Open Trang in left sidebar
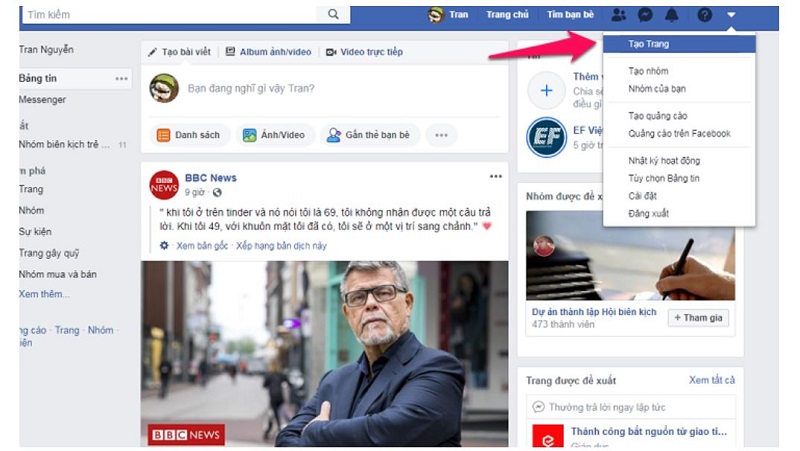This screenshot has height=451, width=800. (31, 189)
